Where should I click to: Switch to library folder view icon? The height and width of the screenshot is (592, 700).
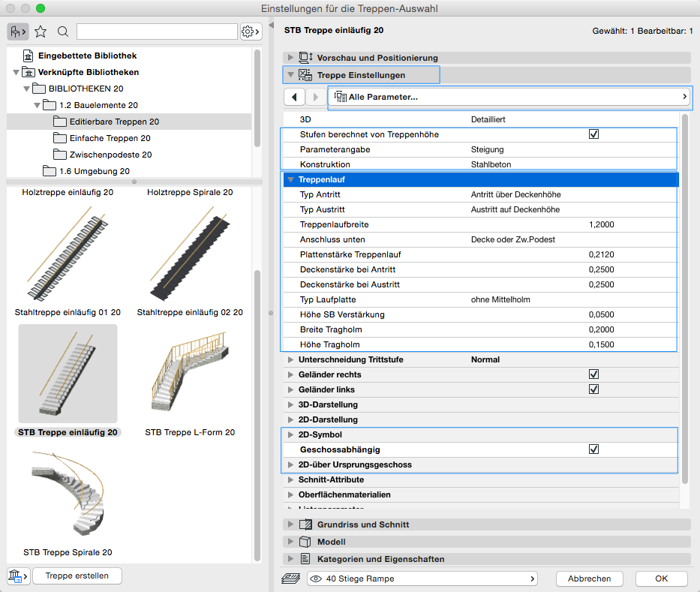click(x=18, y=32)
